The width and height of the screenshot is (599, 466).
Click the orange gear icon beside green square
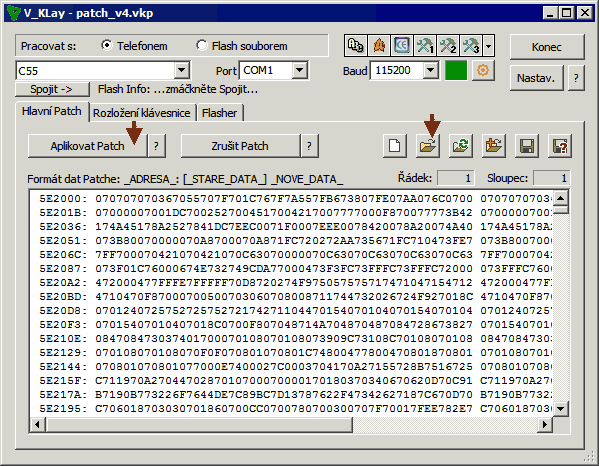[483, 70]
